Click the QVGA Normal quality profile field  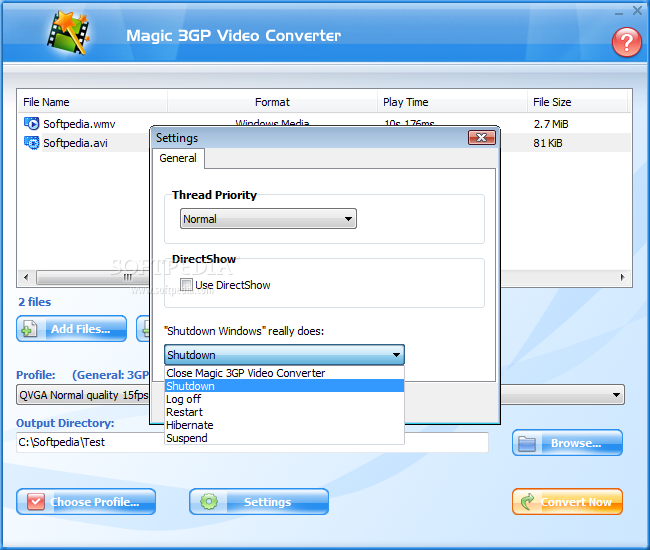click(x=320, y=395)
